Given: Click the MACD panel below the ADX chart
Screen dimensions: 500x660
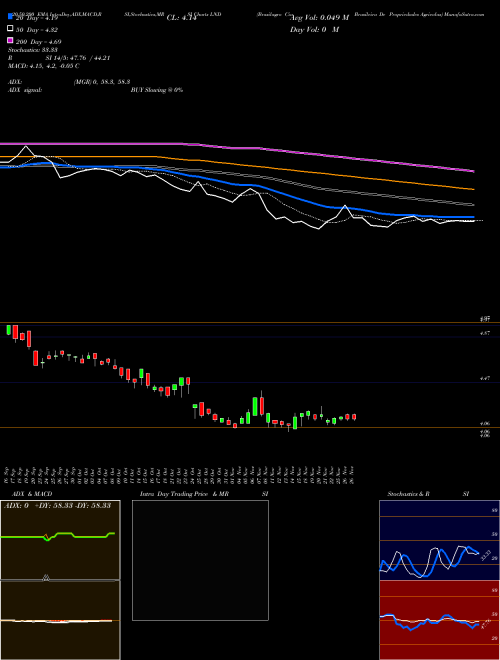Looking at the screenshot, I should pyautogui.click(x=60, y=620).
